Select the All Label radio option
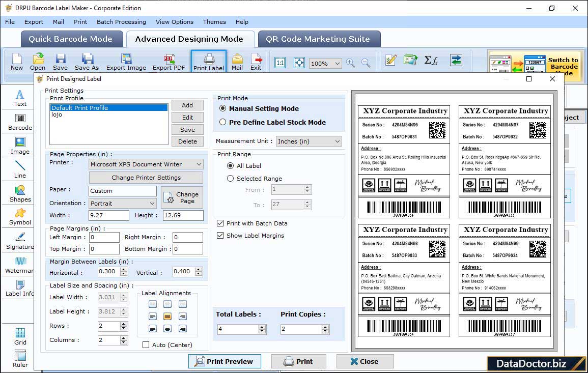Screen dimensions: 588x373 tap(230, 166)
